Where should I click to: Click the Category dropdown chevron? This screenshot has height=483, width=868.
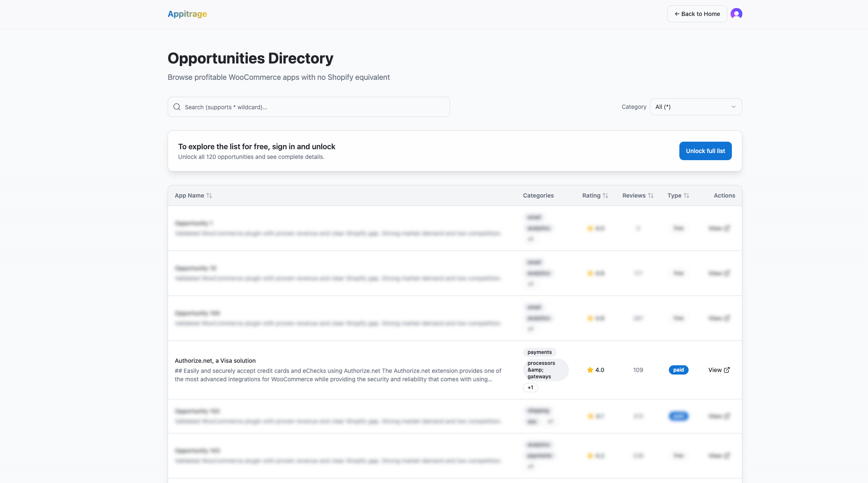(733, 107)
